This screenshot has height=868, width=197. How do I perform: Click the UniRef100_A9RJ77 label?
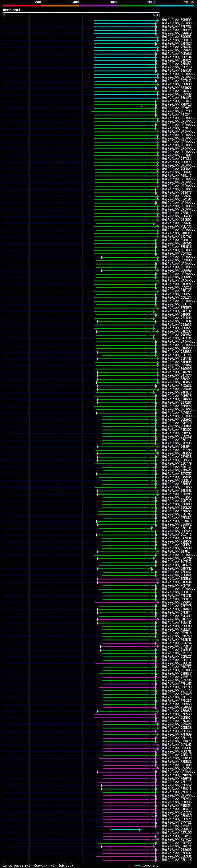pos(177,91)
